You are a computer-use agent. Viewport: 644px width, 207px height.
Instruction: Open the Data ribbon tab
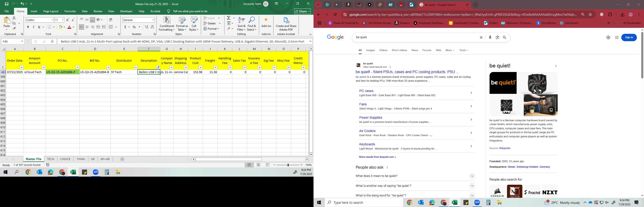coord(84,11)
